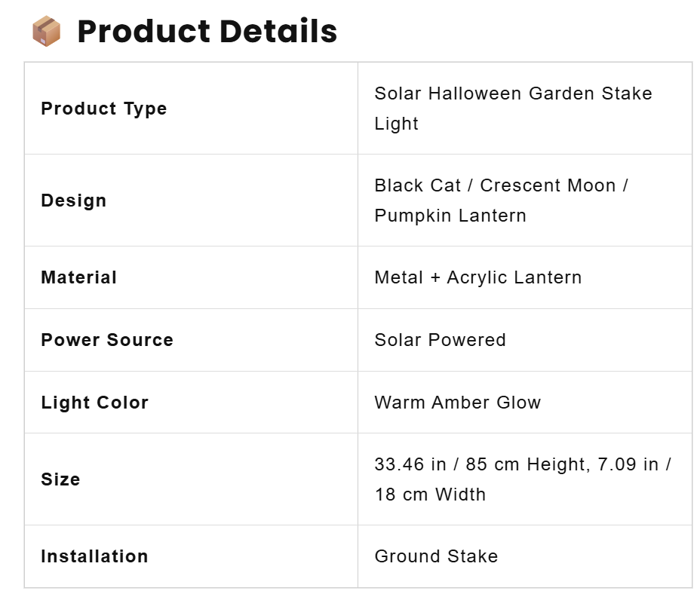Click the Metal + Acrylic Lantern value
The height and width of the screenshot is (591, 700).
coord(478,277)
